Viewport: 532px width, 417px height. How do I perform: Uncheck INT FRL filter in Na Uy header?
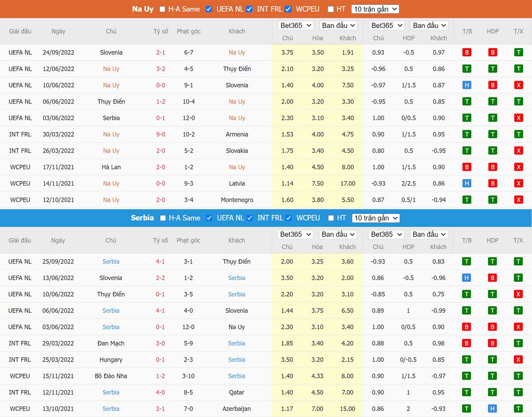point(250,9)
